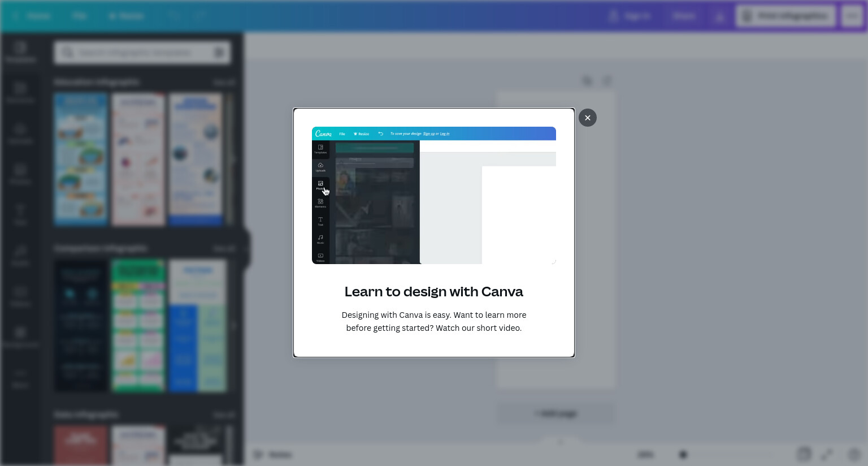This screenshot has width=868, height=466.
Task: Click the zoom slider handle
Action: click(683, 454)
